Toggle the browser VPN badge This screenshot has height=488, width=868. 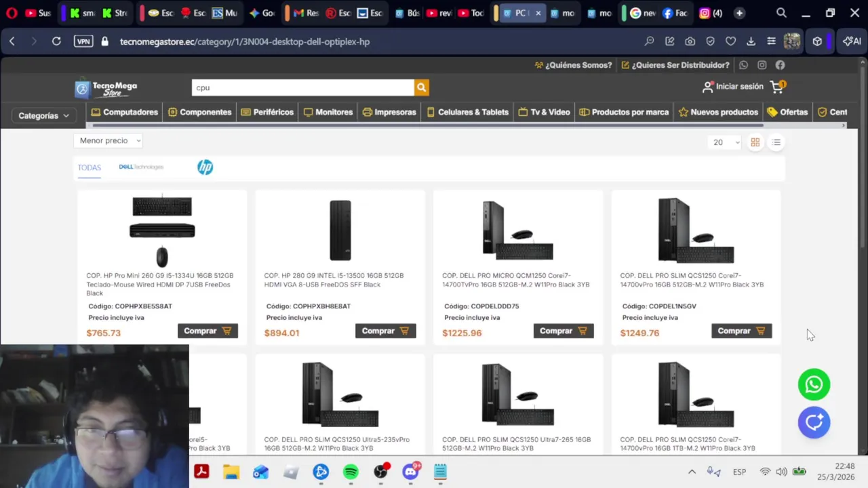(x=83, y=41)
